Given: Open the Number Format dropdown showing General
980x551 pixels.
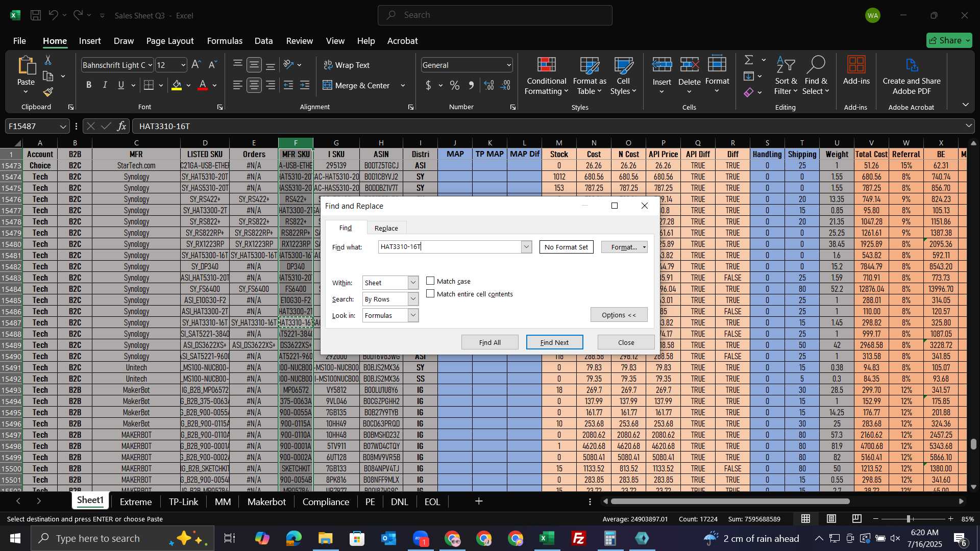Looking at the screenshot, I should pos(509,65).
